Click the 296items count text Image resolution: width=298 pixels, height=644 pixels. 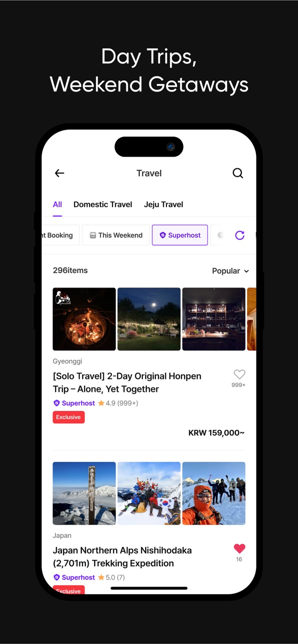(70, 271)
